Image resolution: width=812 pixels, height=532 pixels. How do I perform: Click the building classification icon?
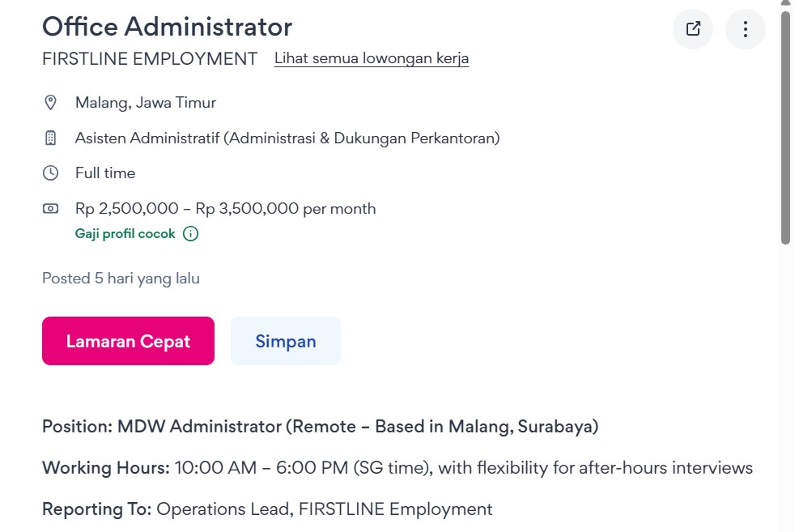click(x=50, y=138)
